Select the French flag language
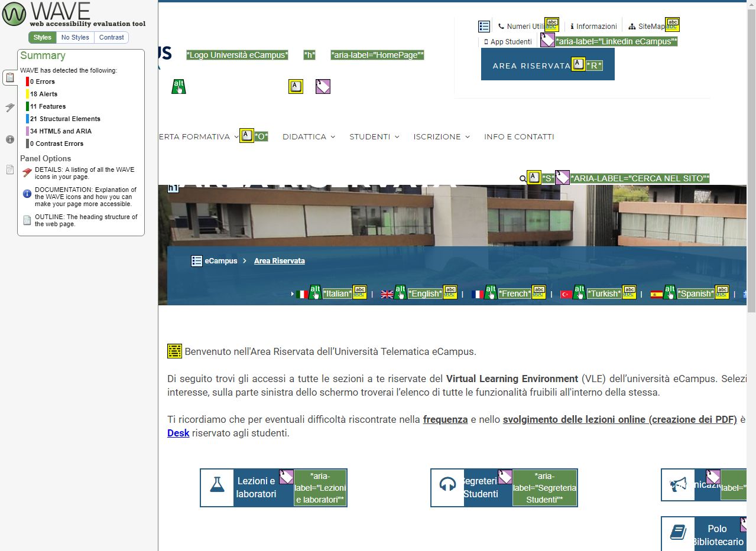Screen dimensions: 756x551 (x=478, y=294)
